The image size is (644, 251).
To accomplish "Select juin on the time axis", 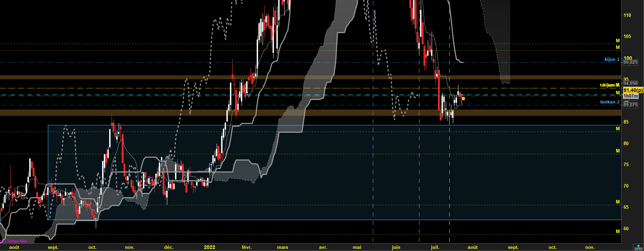I will coord(396,247).
